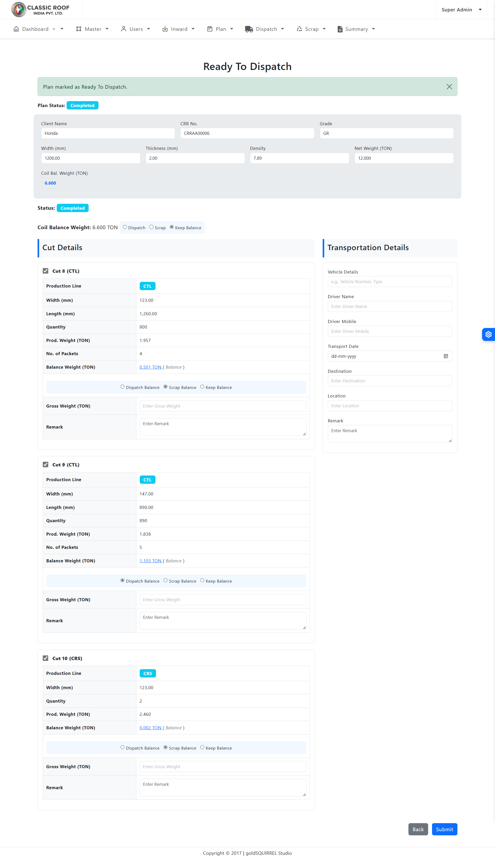Open the blue settings gear panel

488,334
